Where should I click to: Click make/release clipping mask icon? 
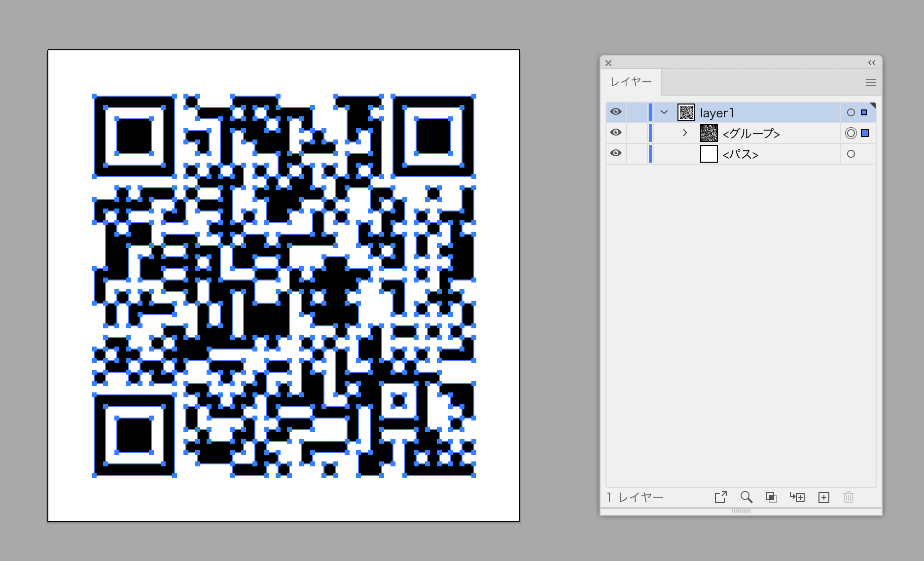(772, 497)
